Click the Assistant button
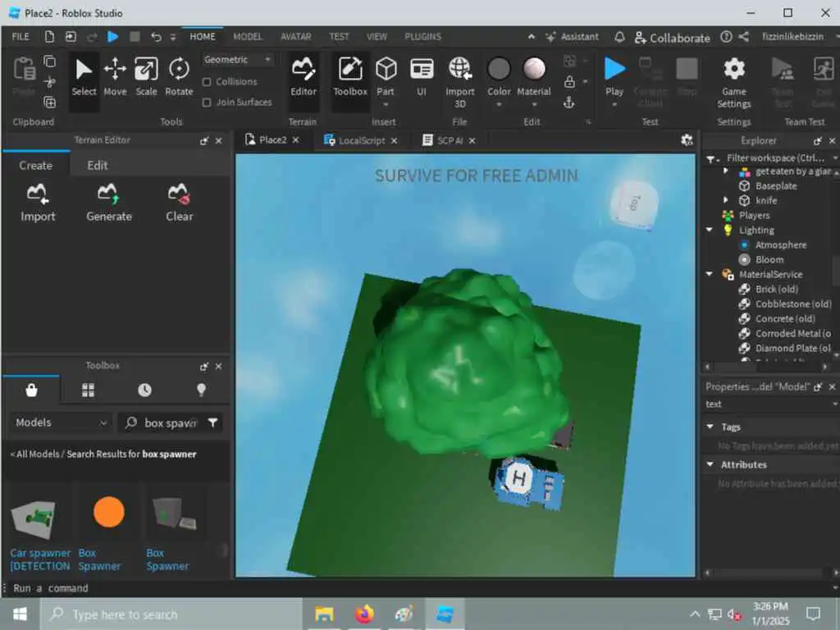This screenshot has height=630, width=840. 572,37
